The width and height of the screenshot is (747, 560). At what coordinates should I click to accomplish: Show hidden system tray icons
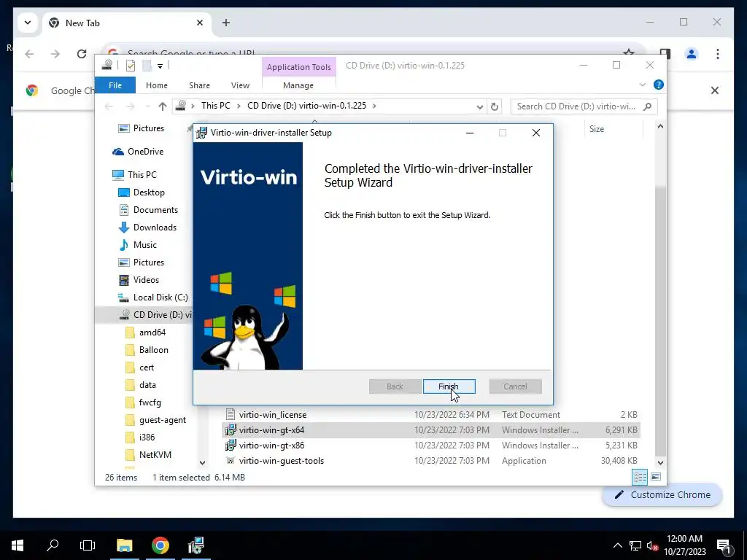pyautogui.click(x=617, y=545)
